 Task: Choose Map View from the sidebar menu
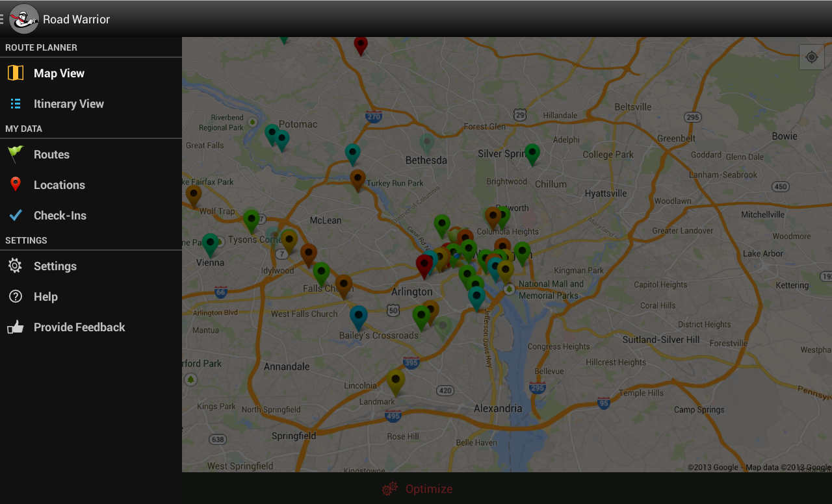point(58,73)
